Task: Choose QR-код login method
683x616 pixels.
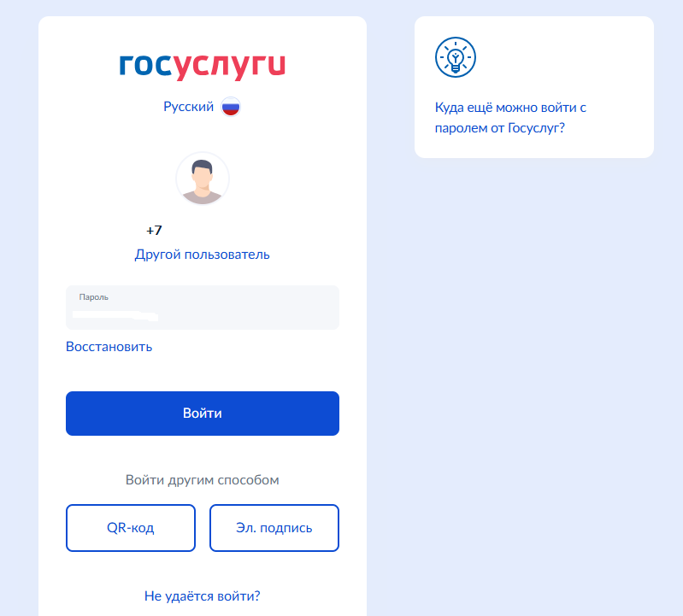Action: click(x=131, y=528)
